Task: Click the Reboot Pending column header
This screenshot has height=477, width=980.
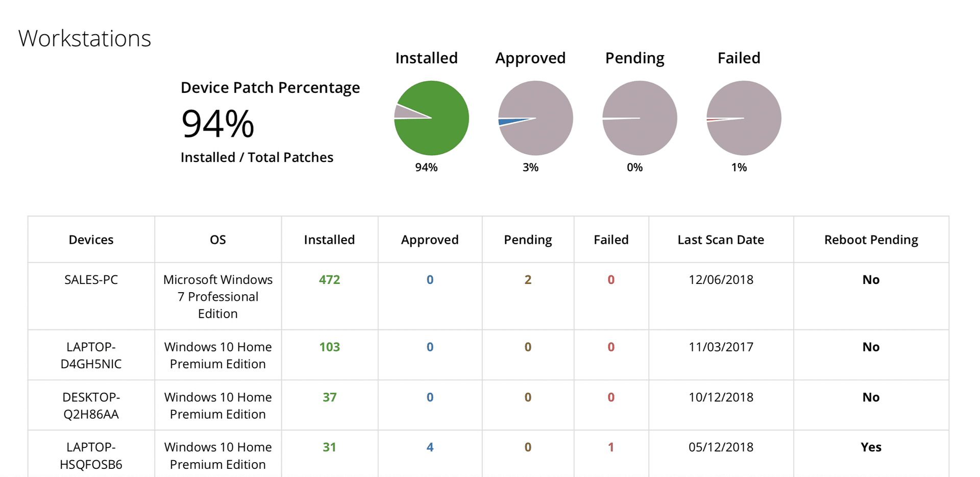Action: pyautogui.click(x=871, y=240)
